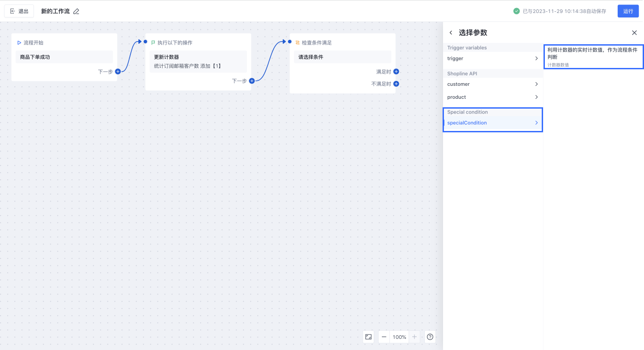Screen dimensions: 644x350
Task: Expand the product API row
Action: 493,97
